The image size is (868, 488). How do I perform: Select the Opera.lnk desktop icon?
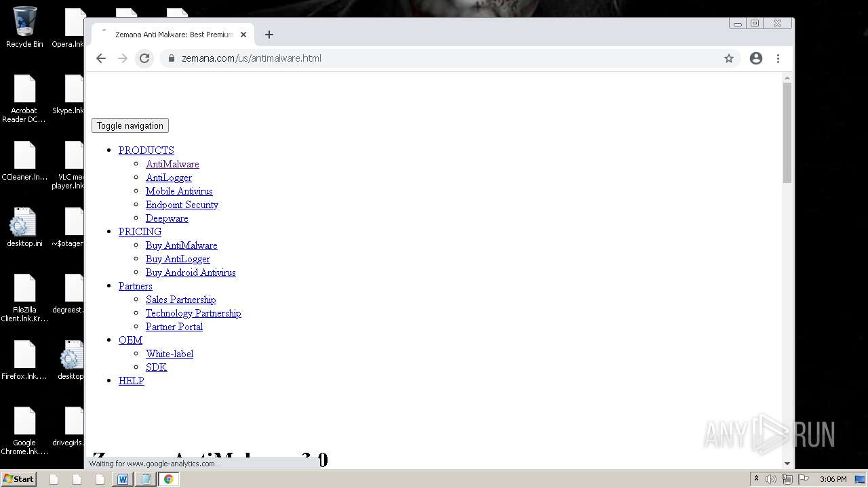tap(68, 28)
